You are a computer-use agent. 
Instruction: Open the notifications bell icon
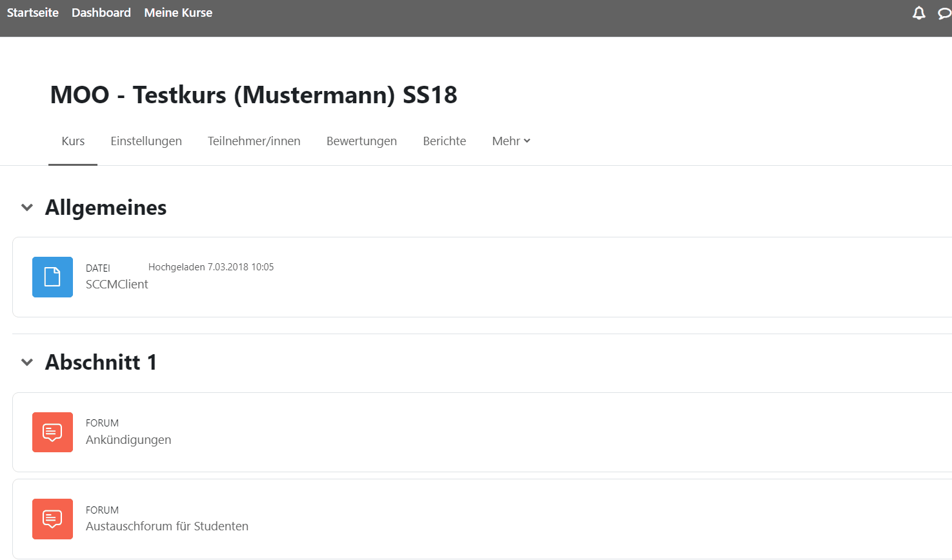click(918, 13)
